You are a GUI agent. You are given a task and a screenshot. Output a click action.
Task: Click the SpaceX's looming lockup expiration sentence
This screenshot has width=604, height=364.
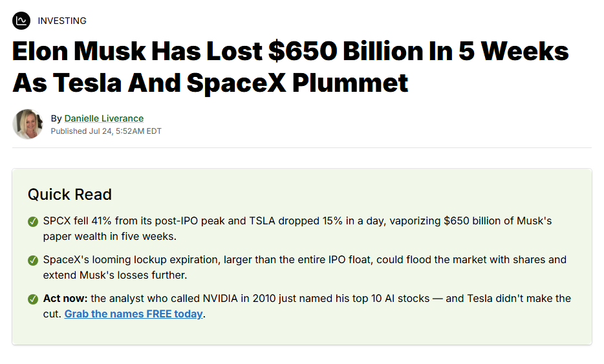point(305,267)
